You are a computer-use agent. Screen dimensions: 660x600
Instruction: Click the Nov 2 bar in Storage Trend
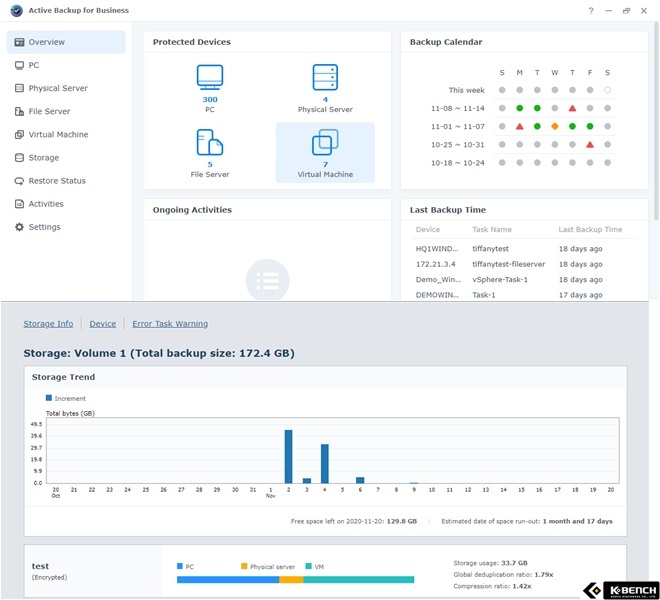(x=288, y=456)
